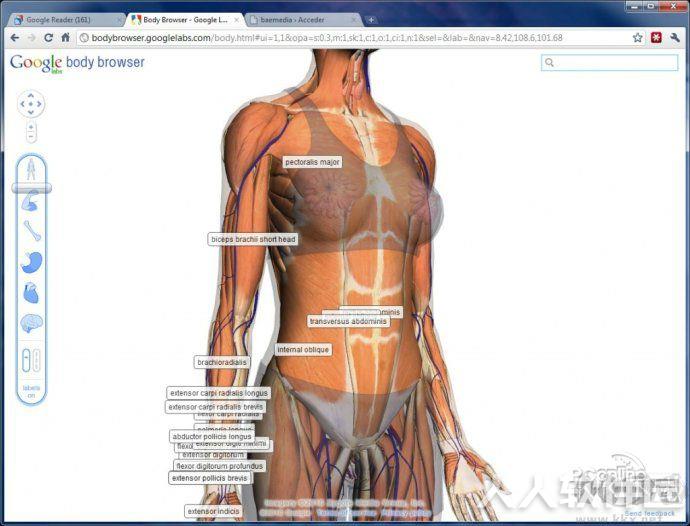This screenshot has width=690, height=526.
Task: Open the Privacy policy link
Action: coord(406,512)
